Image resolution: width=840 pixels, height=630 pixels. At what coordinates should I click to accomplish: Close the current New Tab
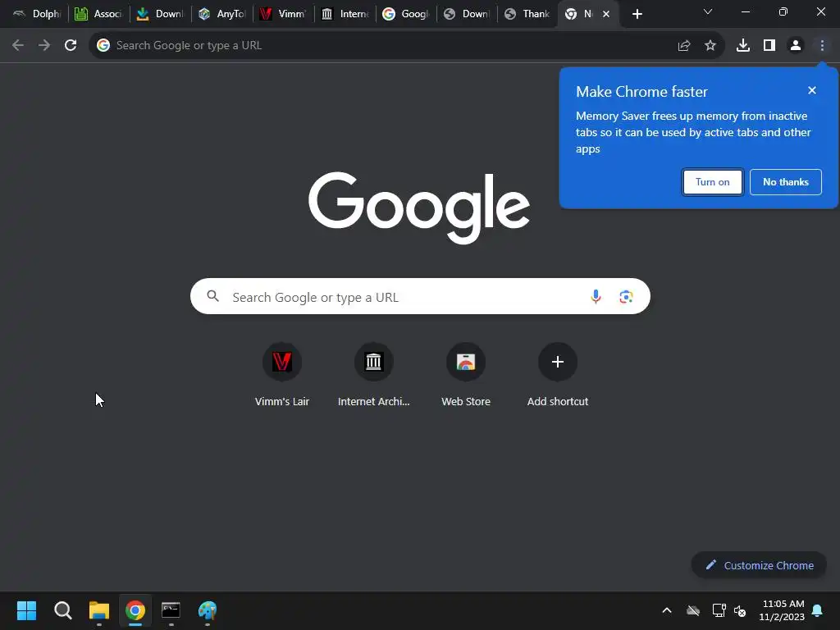(606, 14)
